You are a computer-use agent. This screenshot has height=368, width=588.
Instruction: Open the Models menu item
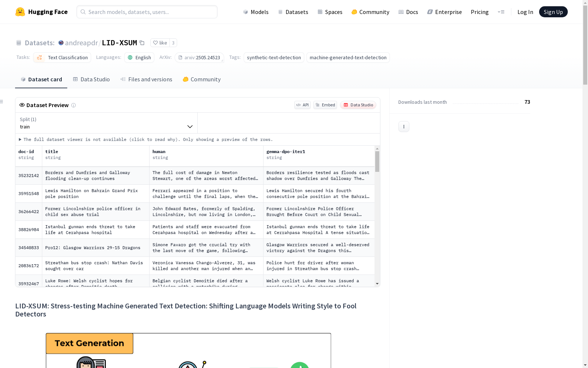(x=256, y=12)
